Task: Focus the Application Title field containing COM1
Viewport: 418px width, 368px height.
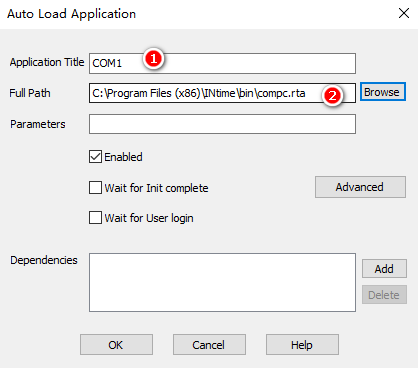Action: (x=222, y=63)
